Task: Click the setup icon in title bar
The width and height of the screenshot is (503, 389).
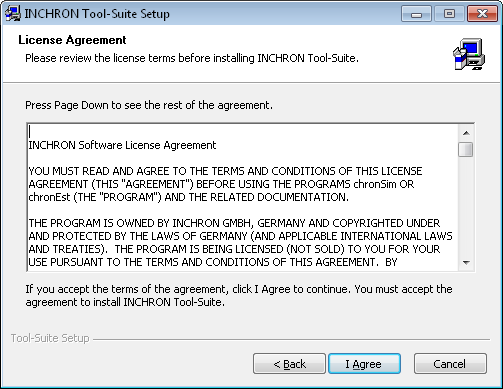Action: coord(13,14)
